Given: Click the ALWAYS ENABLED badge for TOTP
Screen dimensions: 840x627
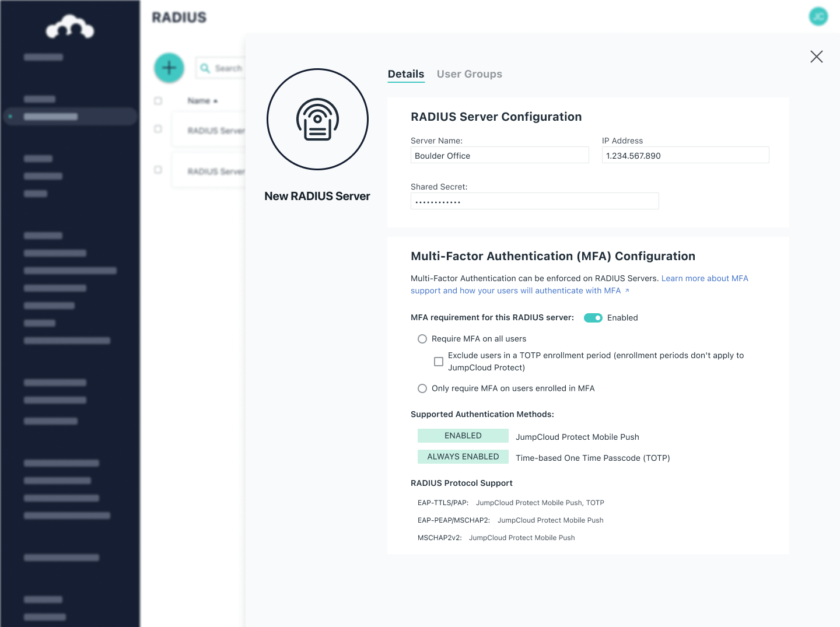Looking at the screenshot, I should click(463, 456).
